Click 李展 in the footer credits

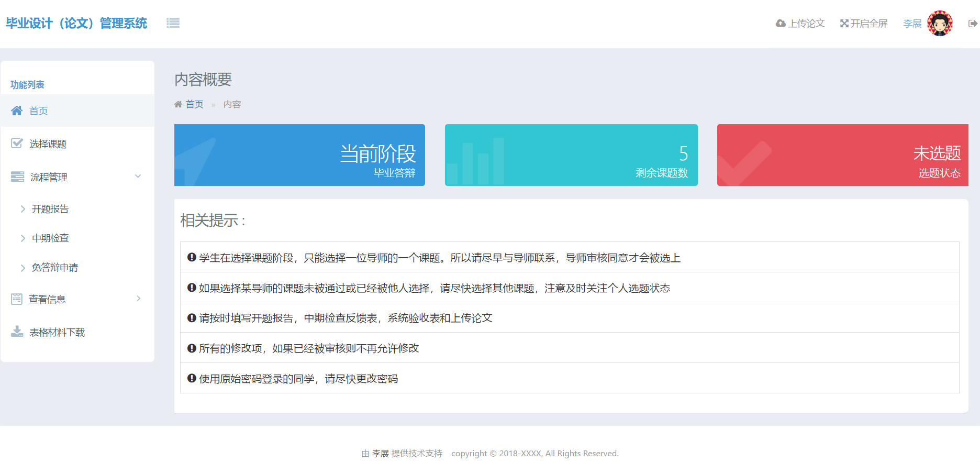pos(381,453)
